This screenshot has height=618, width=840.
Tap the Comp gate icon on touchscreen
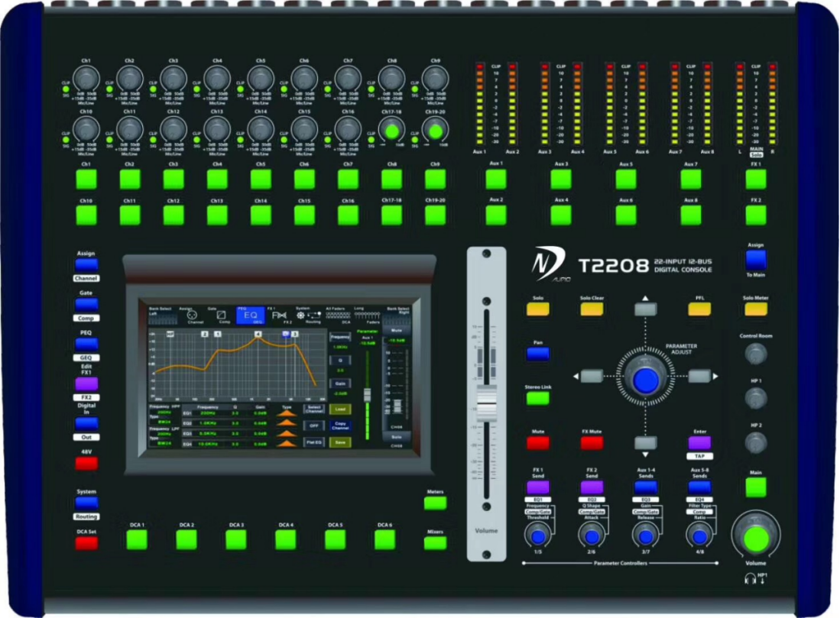(221, 315)
